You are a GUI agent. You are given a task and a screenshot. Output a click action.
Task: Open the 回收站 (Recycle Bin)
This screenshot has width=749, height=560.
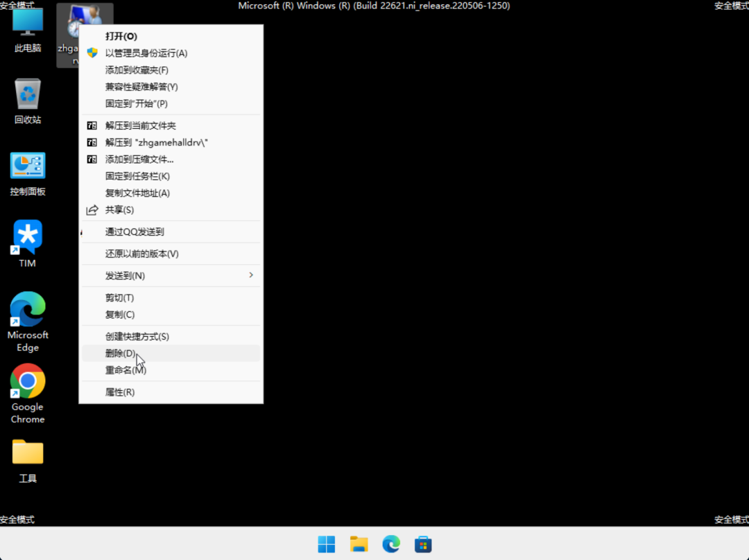click(x=27, y=100)
